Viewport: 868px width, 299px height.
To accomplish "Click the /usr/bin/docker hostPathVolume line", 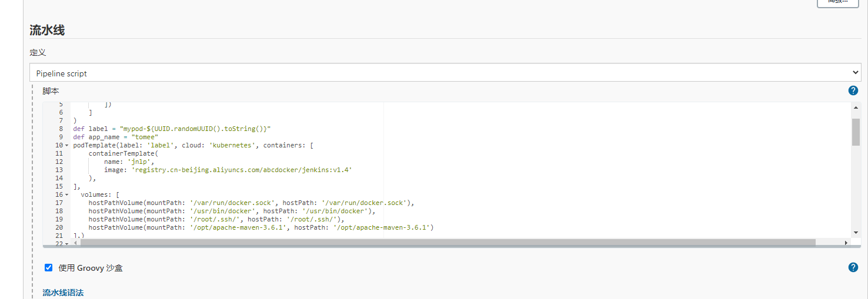I will 232,211.
